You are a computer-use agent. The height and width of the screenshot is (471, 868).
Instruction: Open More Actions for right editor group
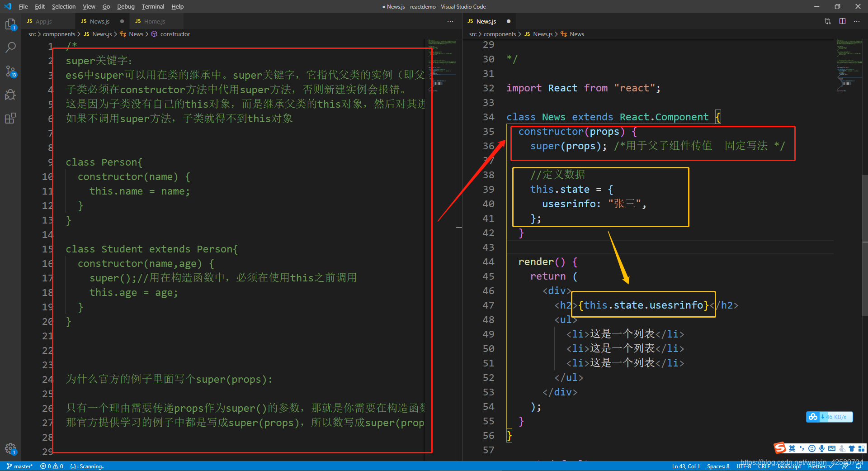[857, 21]
